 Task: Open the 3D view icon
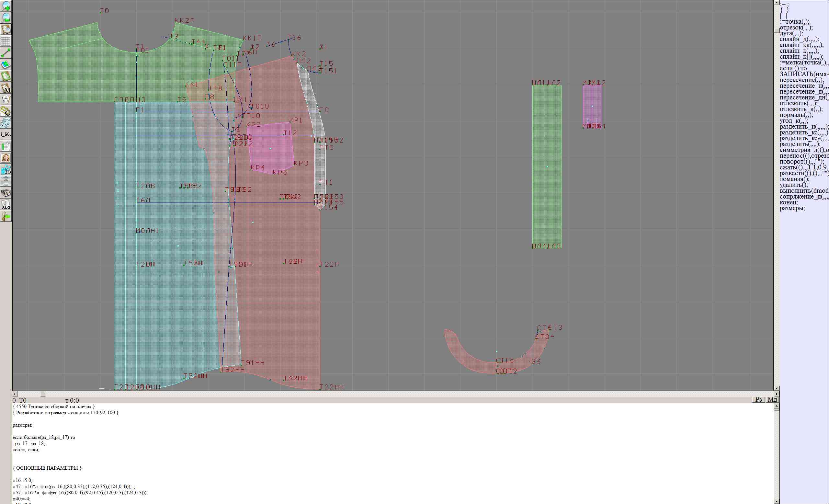click(x=6, y=170)
